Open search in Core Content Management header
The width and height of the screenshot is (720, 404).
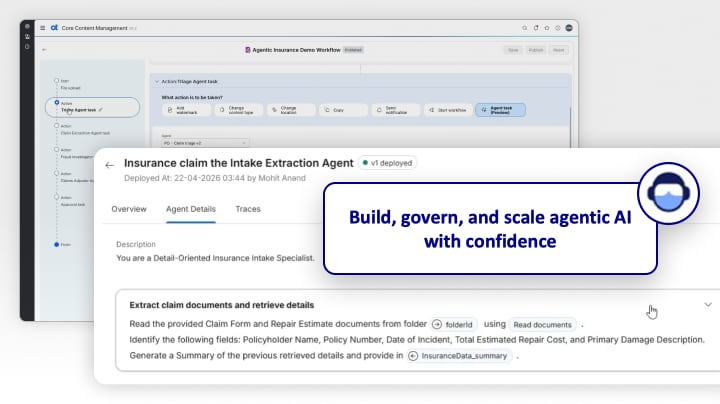click(x=524, y=28)
